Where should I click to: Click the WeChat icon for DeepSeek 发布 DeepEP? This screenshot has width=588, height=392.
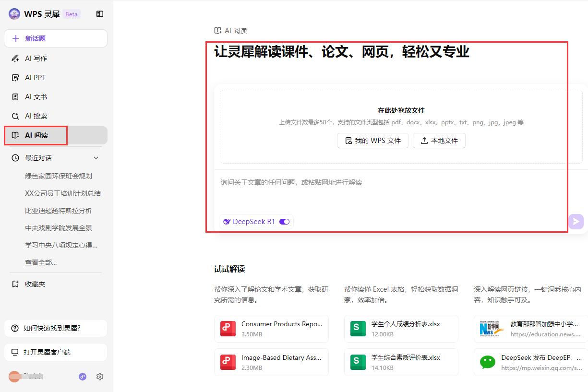(488, 362)
